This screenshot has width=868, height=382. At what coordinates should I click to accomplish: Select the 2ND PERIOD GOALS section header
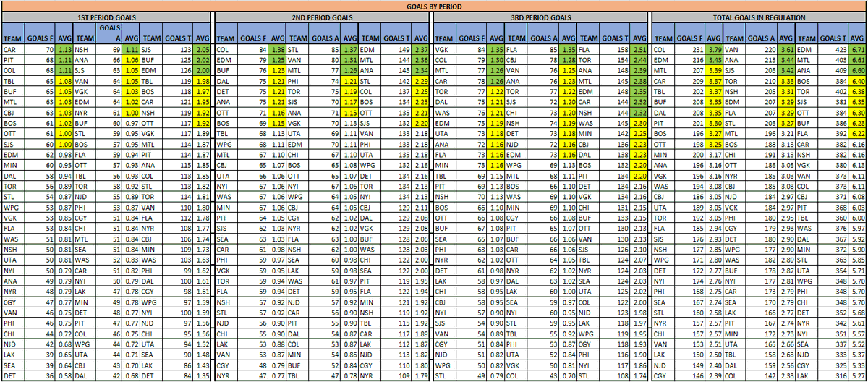click(x=323, y=16)
